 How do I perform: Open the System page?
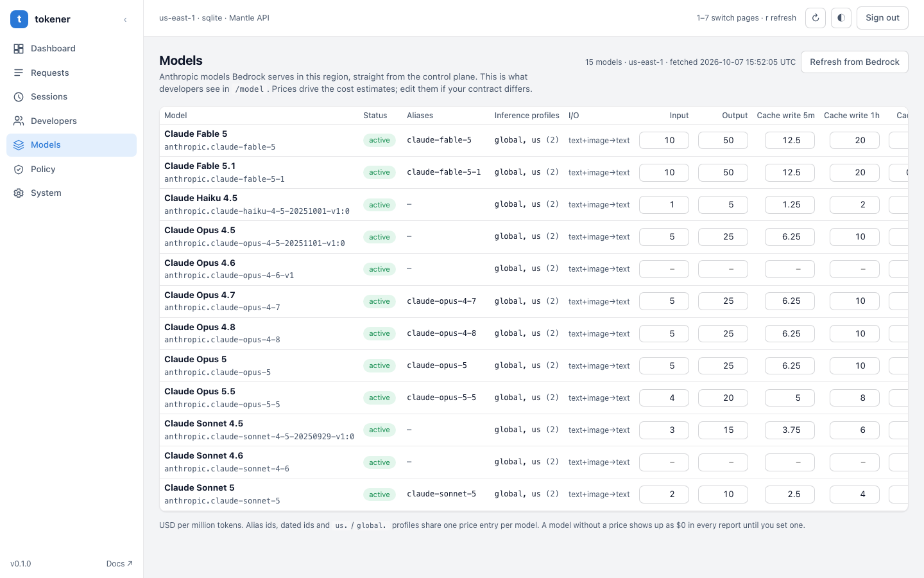point(71,193)
